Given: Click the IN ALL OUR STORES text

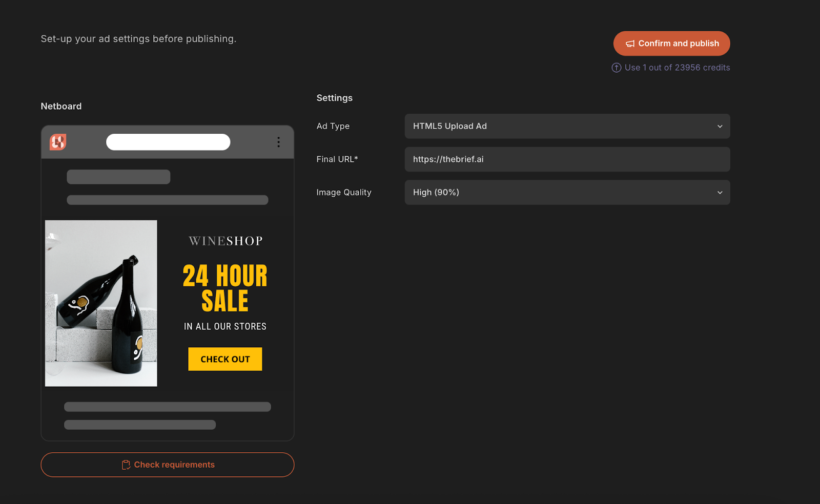Looking at the screenshot, I should [x=225, y=327].
